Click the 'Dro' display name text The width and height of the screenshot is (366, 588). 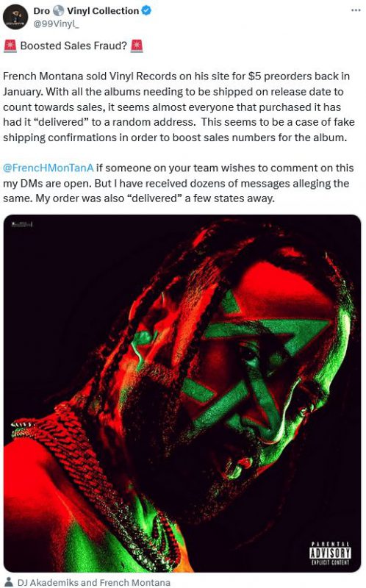pyautogui.click(x=42, y=11)
